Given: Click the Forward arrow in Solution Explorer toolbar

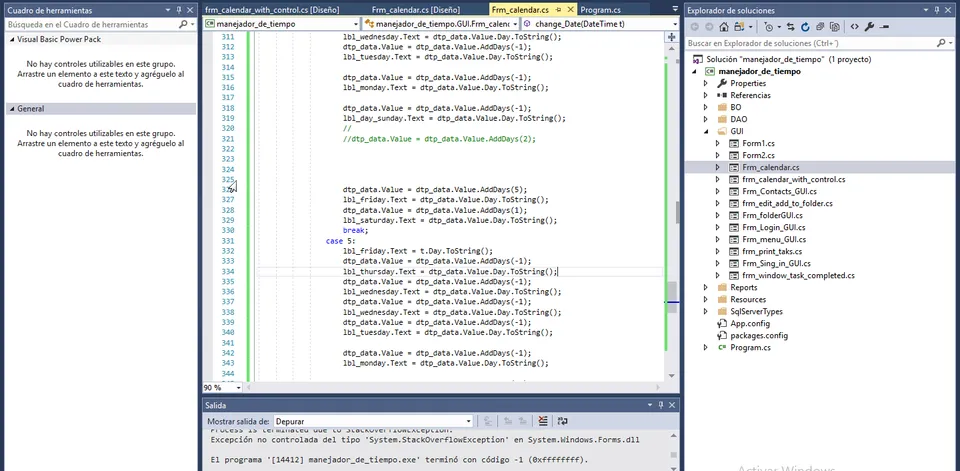Looking at the screenshot, I should 709,27.
